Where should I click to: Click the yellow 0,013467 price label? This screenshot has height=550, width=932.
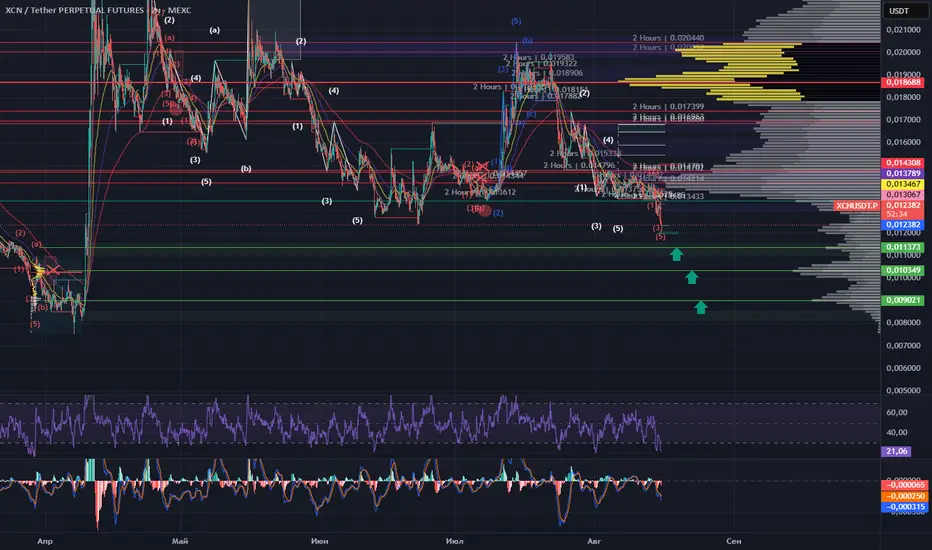(x=902, y=184)
